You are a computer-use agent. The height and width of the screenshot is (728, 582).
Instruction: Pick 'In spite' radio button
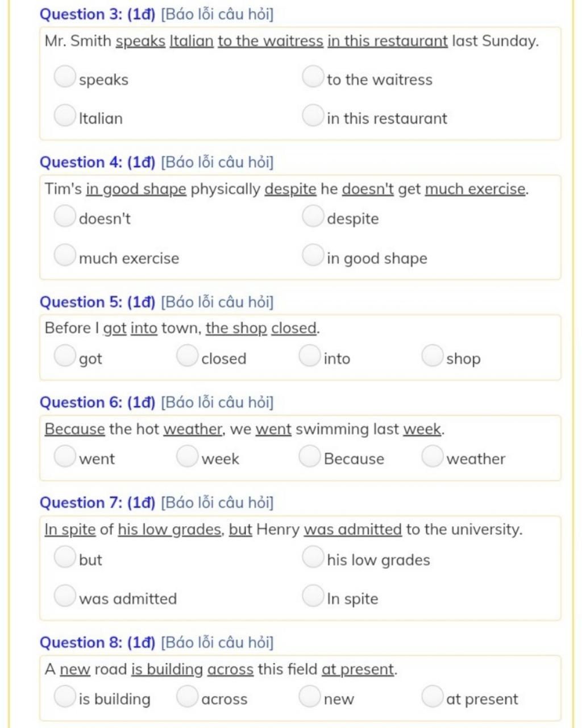tap(313, 595)
